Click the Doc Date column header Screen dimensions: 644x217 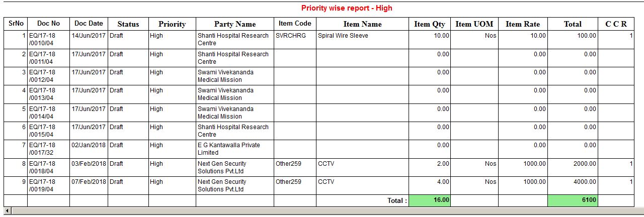[89, 24]
